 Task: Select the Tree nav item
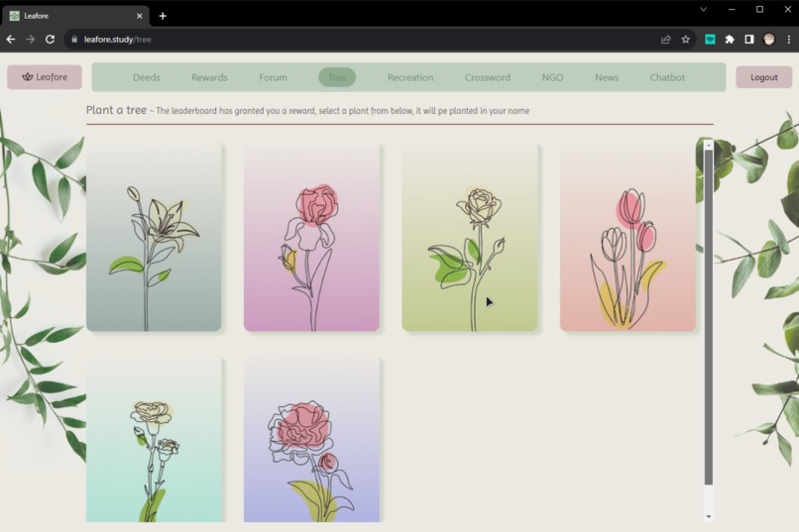337,77
